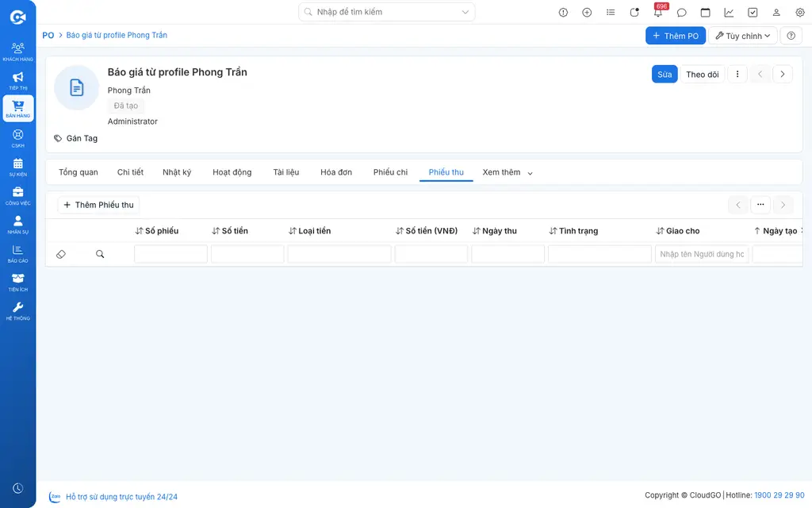Expand the global search box chevron
The height and width of the screenshot is (508, 812).
[x=465, y=12]
